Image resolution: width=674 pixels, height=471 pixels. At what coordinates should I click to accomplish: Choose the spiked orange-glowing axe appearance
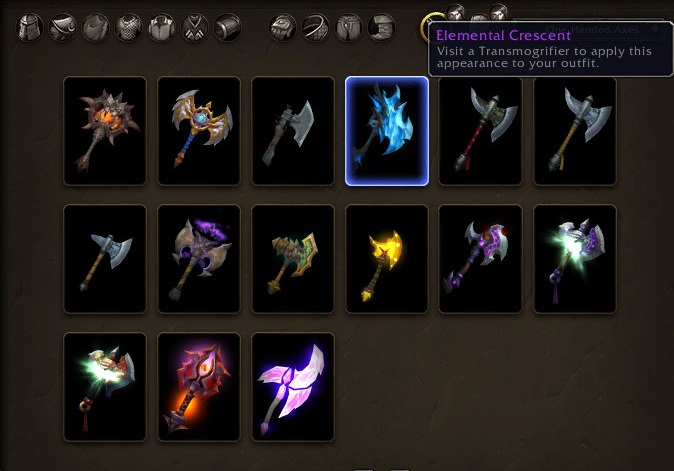[105, 131]
